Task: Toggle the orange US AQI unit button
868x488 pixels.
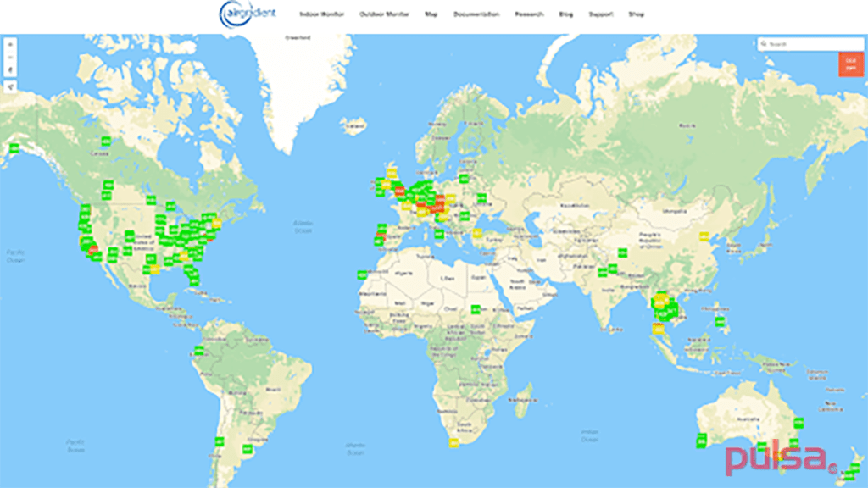Action: tap(850, 62)
